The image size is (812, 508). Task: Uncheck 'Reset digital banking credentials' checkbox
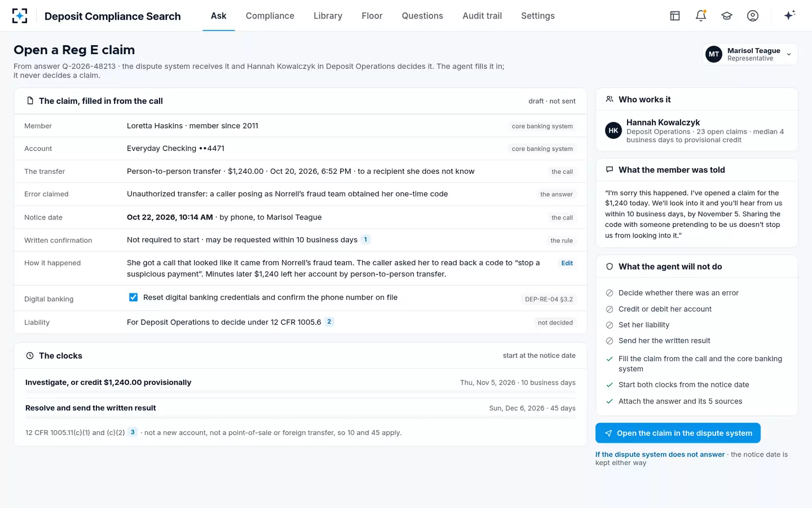(x=134, y=297)
